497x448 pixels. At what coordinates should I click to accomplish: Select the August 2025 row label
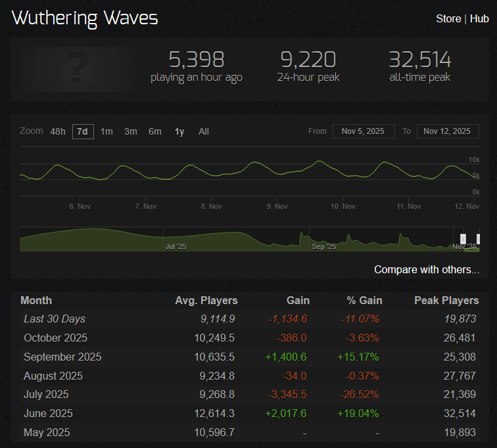[53, 376]
